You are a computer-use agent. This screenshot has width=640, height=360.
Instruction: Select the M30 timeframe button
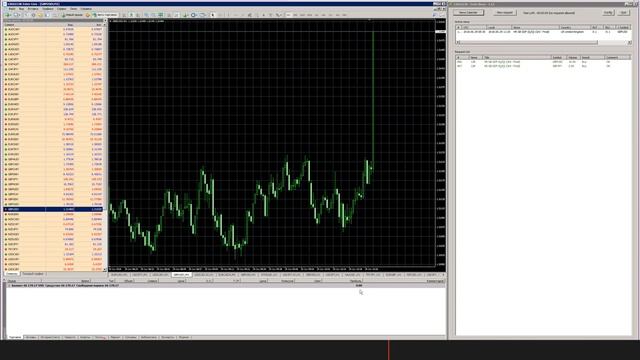click(x=309, y=15)
